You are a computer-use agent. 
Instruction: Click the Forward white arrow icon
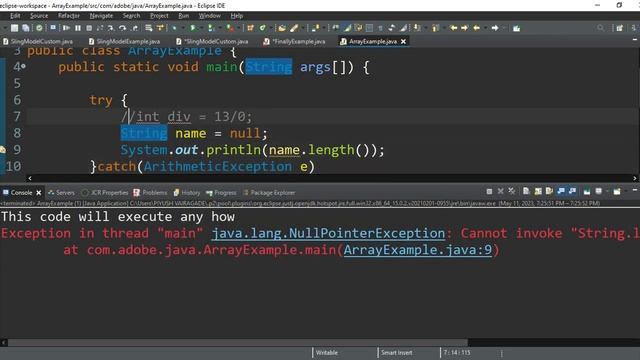(495, 28)
